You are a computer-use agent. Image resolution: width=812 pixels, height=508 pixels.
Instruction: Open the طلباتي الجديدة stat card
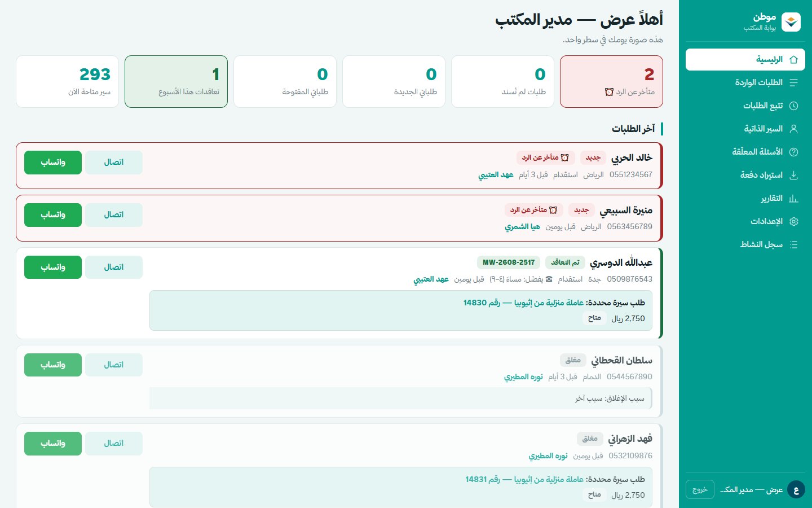click(x=394, y=81)
